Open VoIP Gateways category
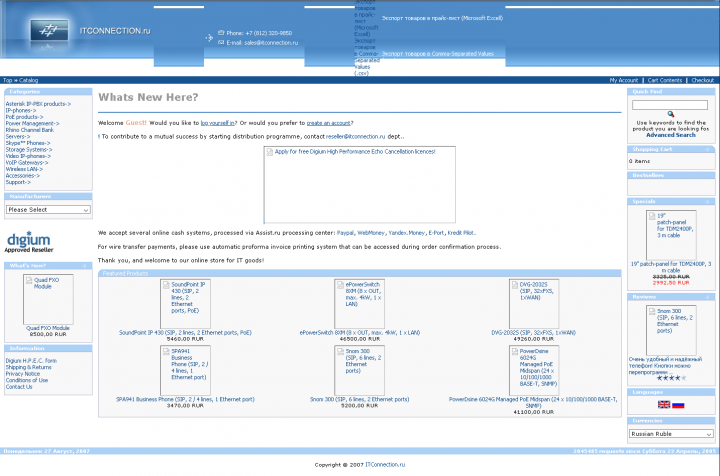This screenshot has width=720, height=476. (27, 162)
